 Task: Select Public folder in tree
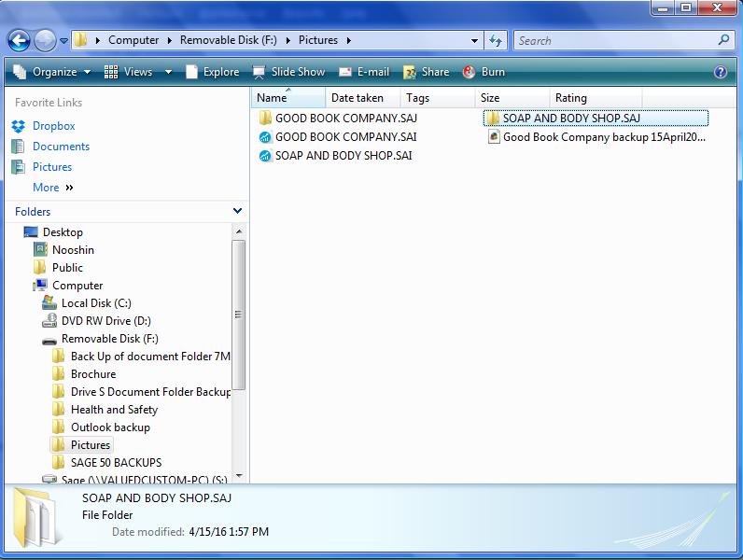click(x=67, y=268)
